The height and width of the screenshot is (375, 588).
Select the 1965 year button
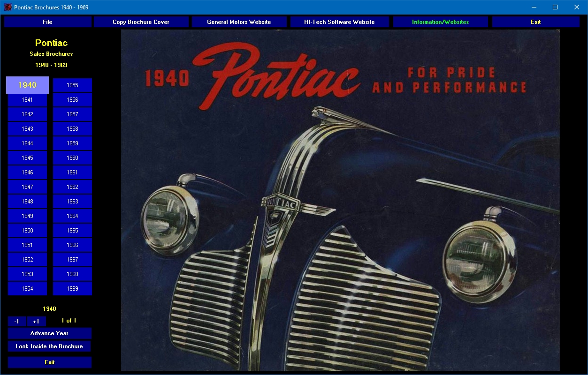pos(72,231)
